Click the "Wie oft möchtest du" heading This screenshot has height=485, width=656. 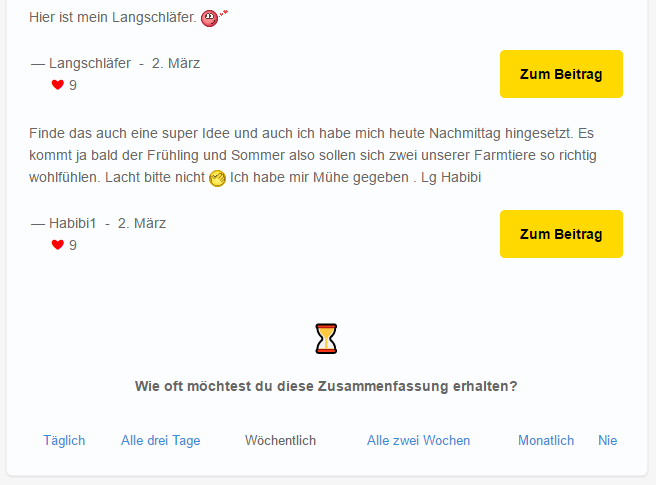coord(327,386)
